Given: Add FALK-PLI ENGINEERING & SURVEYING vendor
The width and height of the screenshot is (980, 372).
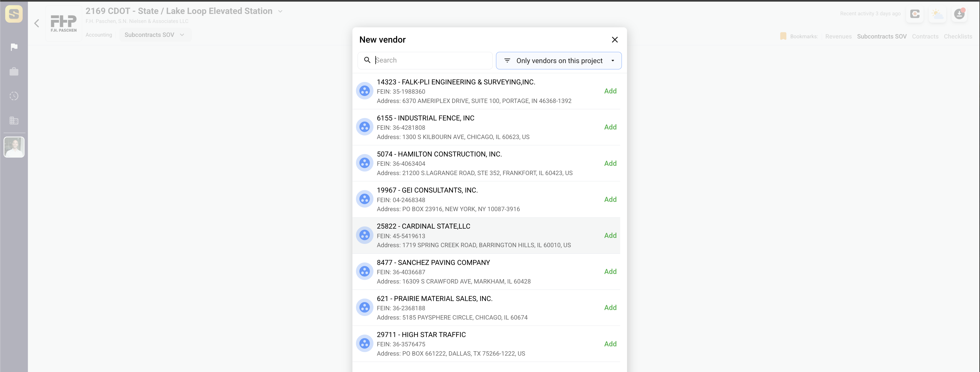Looking at the screenshot, I should (x=610, y=91).
